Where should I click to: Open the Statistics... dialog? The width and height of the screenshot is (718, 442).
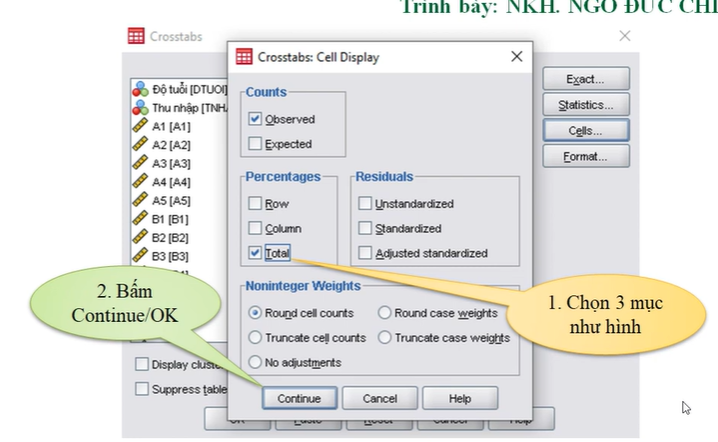coord(585,104)
